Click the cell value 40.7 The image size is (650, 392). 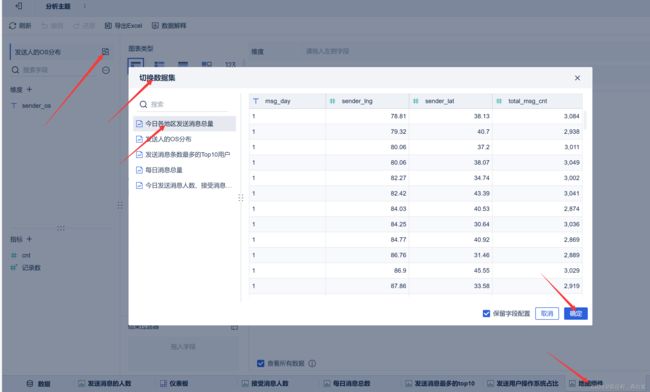click(483, 131)
